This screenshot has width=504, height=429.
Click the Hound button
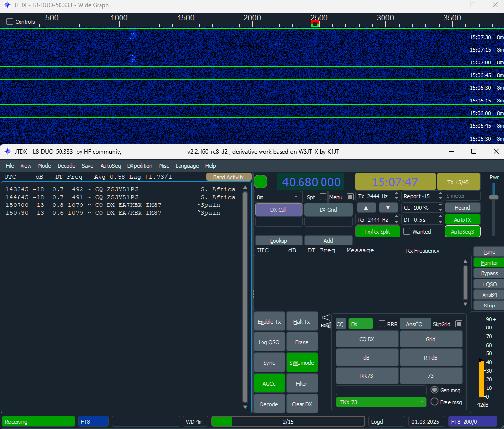click(463, 208)
